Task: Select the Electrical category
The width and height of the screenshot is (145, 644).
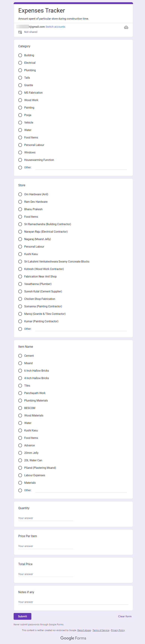Action: point(20,63)
